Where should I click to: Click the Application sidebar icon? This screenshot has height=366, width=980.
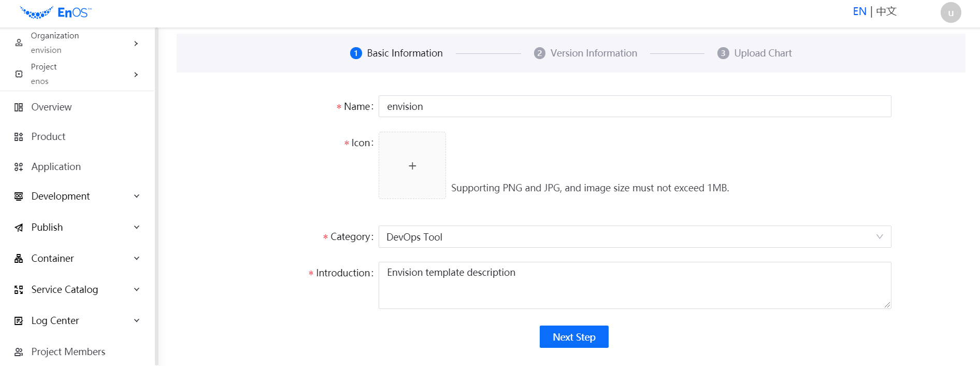click(19, 167)
